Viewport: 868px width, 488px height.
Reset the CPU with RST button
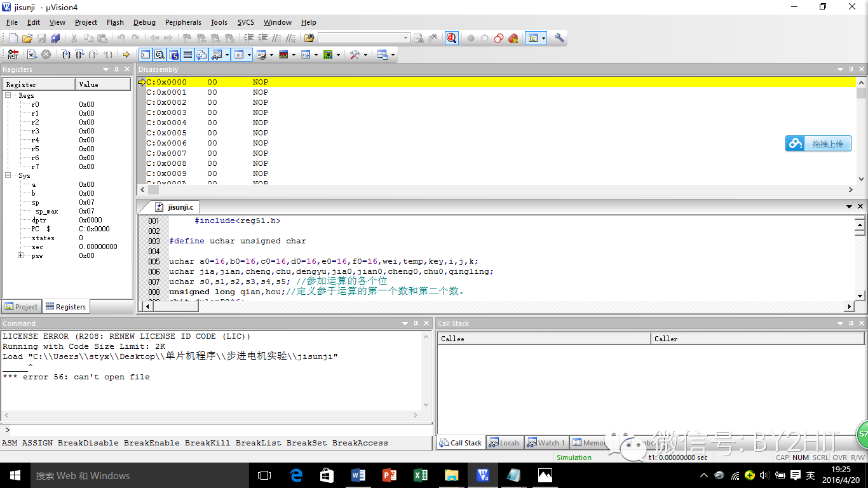pos(13,55)
